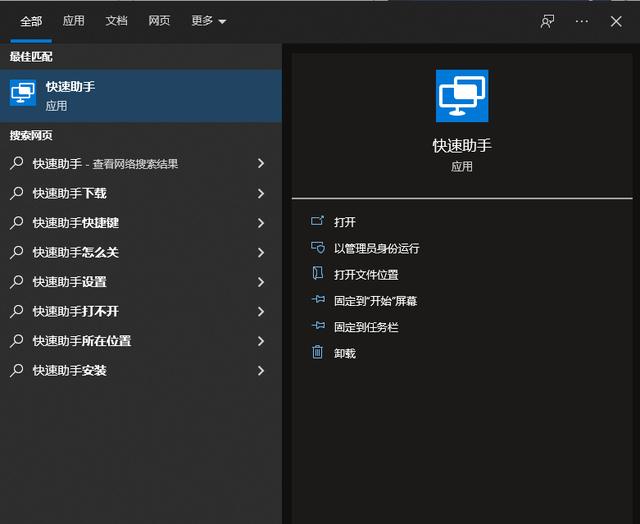Switch to the 应用 tab
Image resolution: width=640 pixels, height=524 pixels.
coord(73,21)
